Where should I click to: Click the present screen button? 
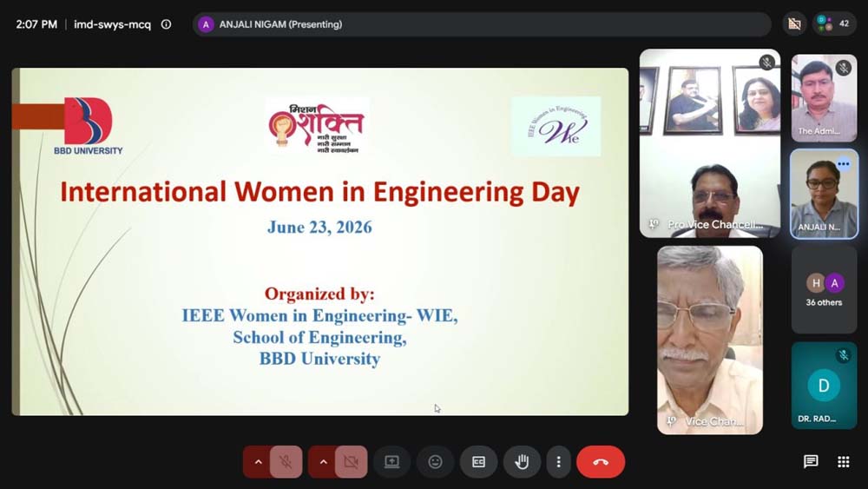392,462
